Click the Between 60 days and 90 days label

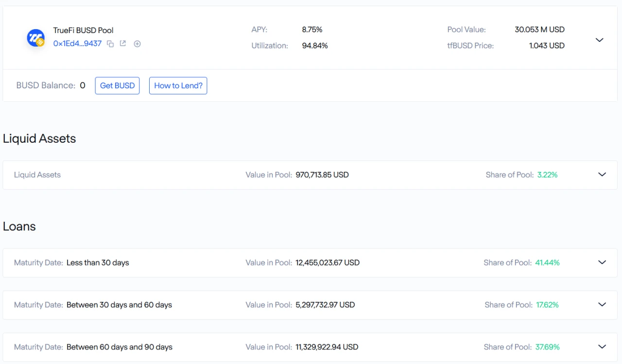(120, 347)
